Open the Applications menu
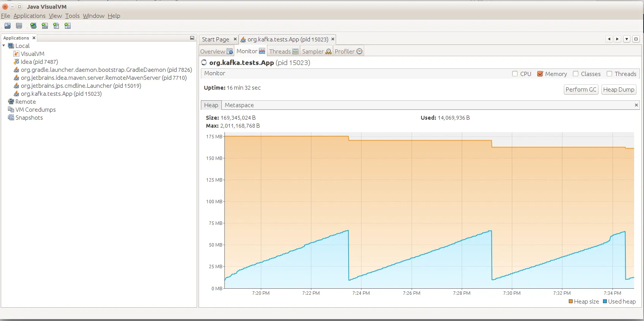The image size is (644, 321). click(x=30, y=16)
